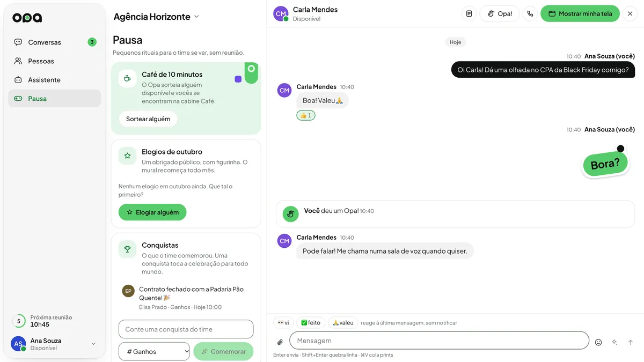Select Pausa in the sidebar
The width and height of the screenshot is (644, 362).
pyautogui.click(x=54, y=99)
